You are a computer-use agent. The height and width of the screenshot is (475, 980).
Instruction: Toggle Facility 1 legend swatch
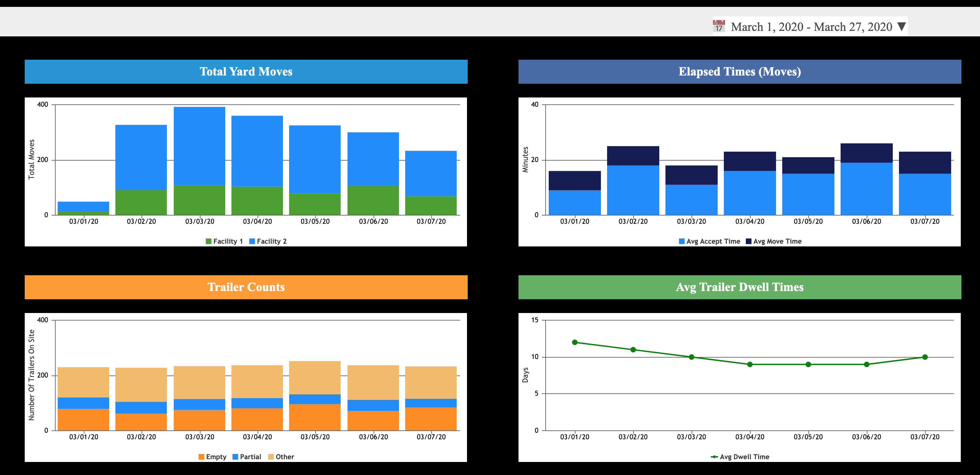tap(208, 241)
